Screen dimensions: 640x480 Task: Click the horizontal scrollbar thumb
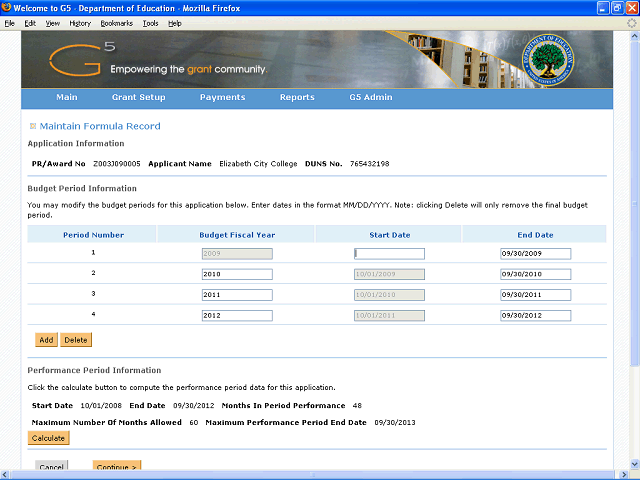pyautogui.click(x=312, y=475)
